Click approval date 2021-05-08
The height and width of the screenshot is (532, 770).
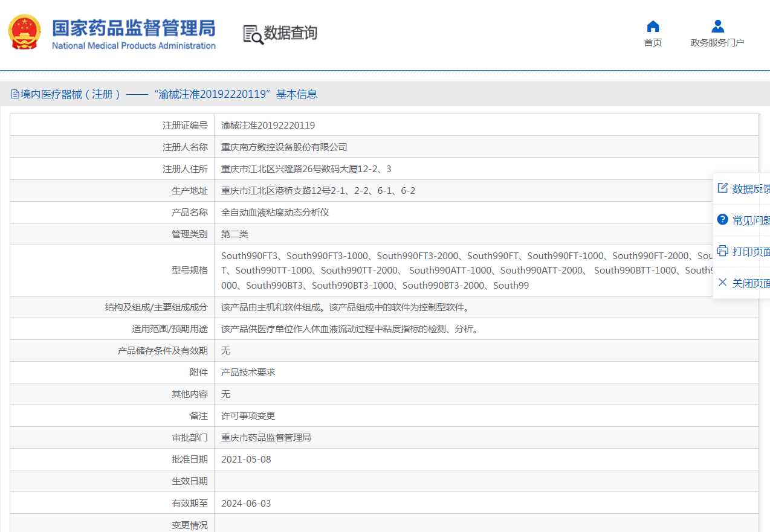[x=246, y=460]
